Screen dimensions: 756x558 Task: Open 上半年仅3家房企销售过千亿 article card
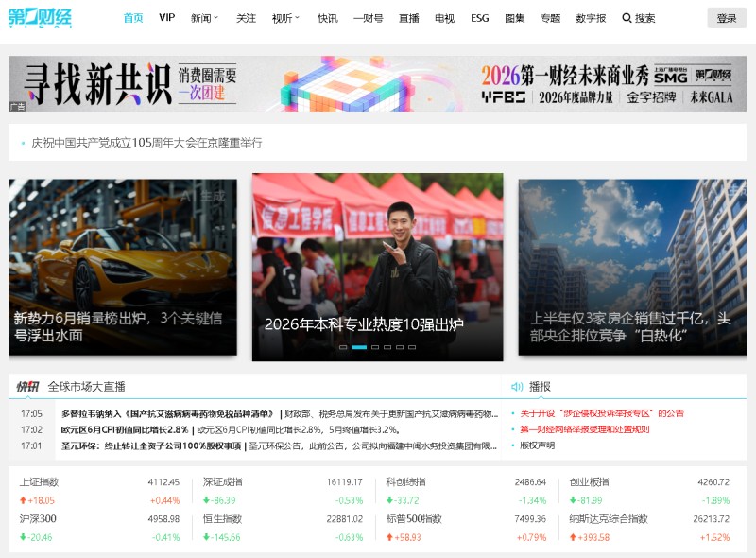[632, 268]
